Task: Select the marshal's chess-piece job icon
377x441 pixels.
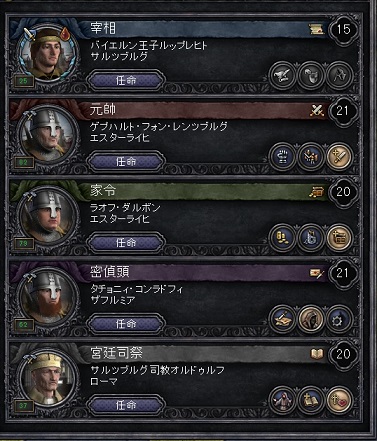Action: pos(282,157)
